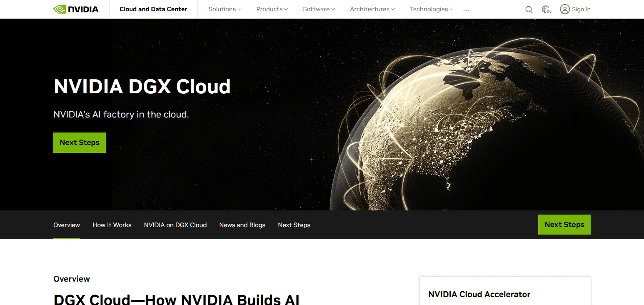Open the region globe selector
This screenshot has width=644, height=305.
(547, 9)
